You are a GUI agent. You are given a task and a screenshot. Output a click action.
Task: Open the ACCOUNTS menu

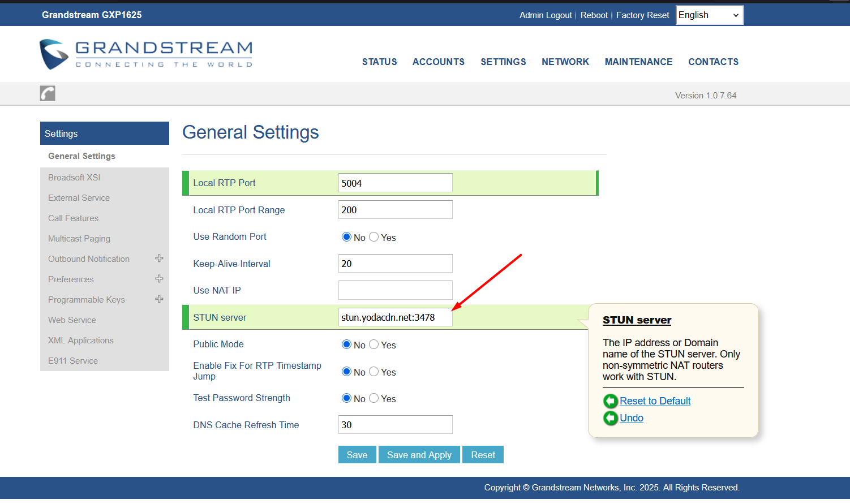point(439,62)
